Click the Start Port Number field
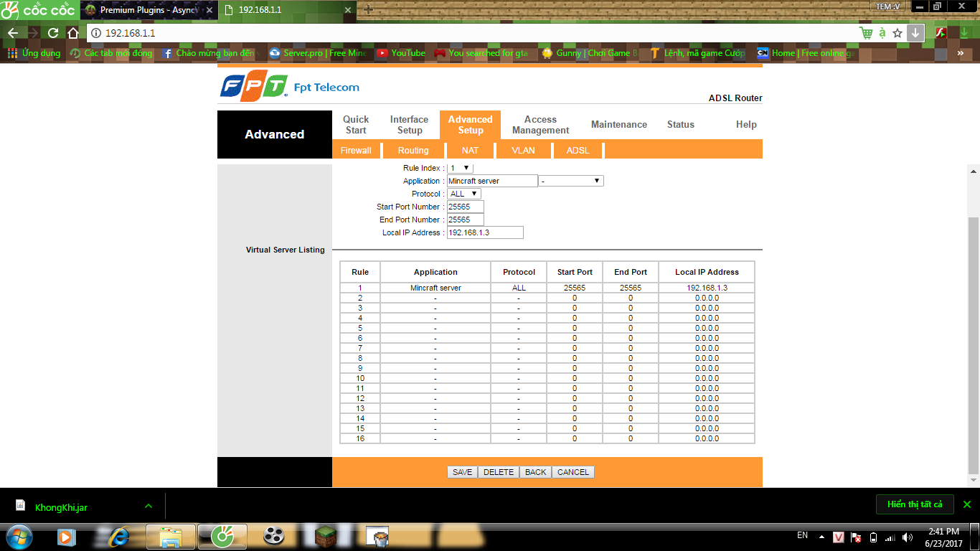Viewport: 980px width, 551px height. point(466,207)
